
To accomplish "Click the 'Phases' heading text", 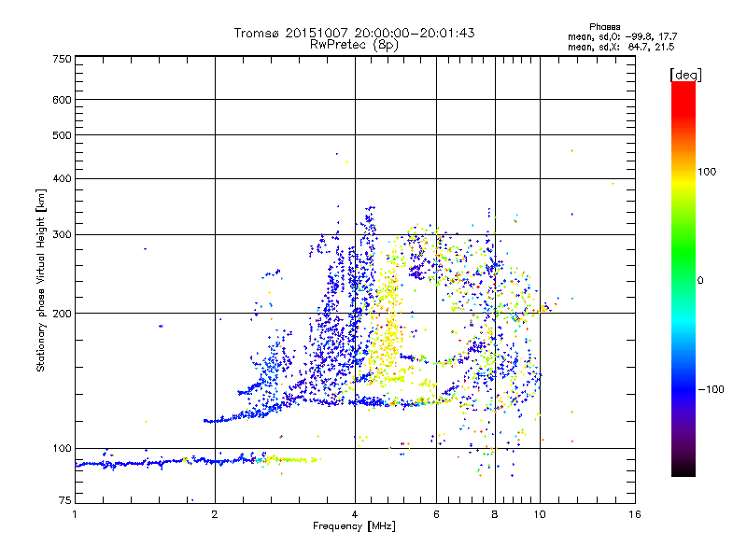I will (604, 27).
